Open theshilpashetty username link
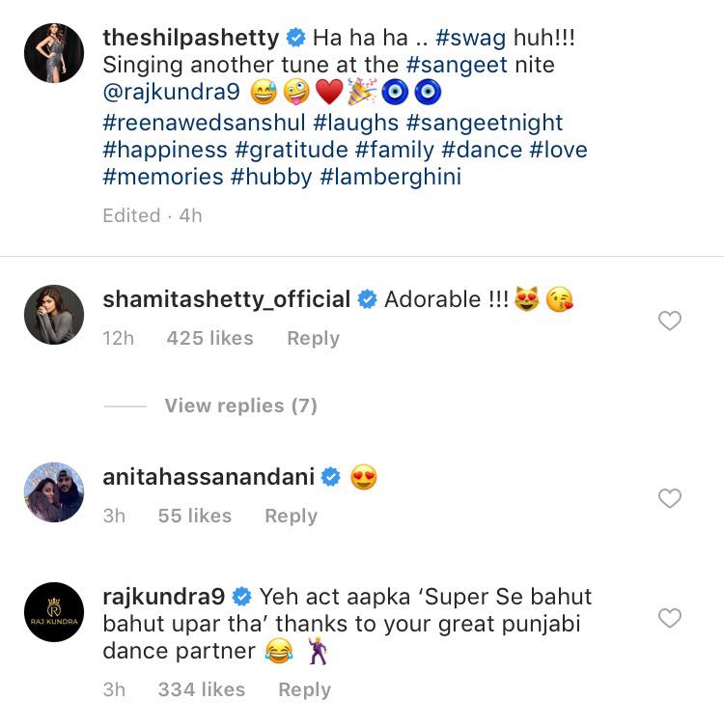 coord(190,39)
